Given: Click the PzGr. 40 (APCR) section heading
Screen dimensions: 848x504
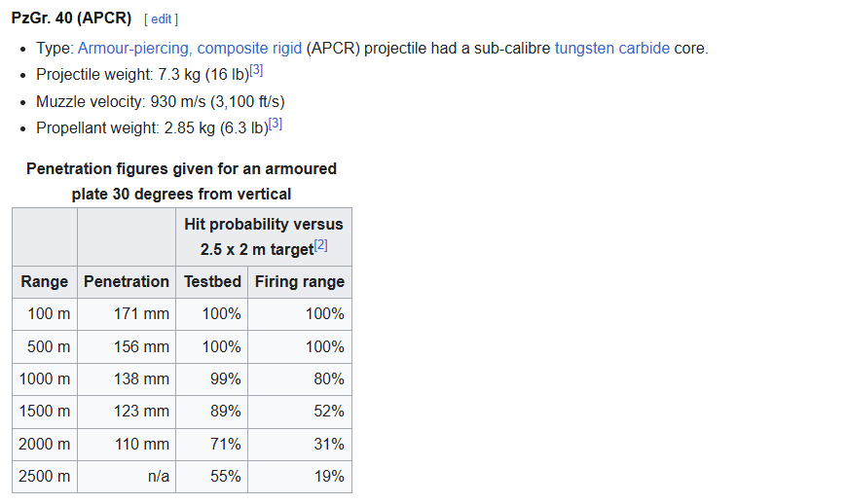Looking at the screenshot, I should click(x=71, y=18).
